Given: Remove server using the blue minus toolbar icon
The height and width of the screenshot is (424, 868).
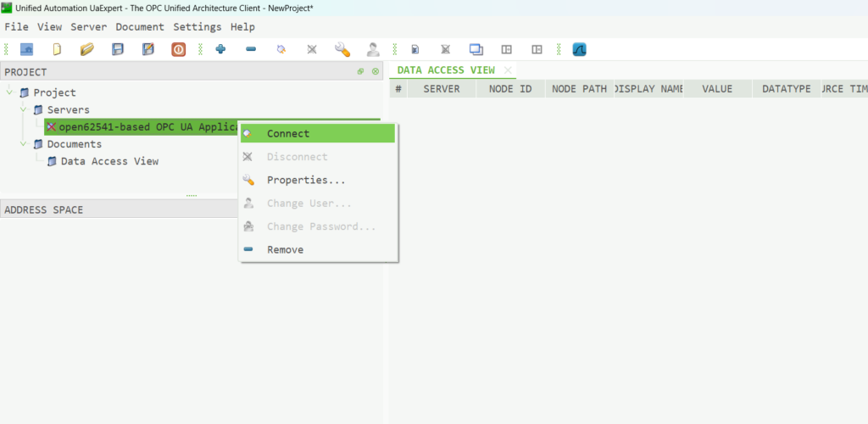Looking at the screenshot, I should pos(251,49).
